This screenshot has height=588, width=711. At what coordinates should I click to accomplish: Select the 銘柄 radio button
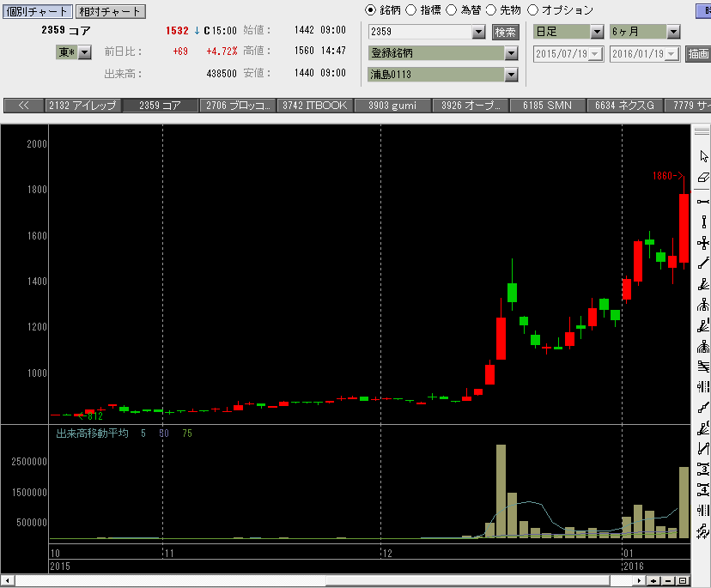point(370,10)
